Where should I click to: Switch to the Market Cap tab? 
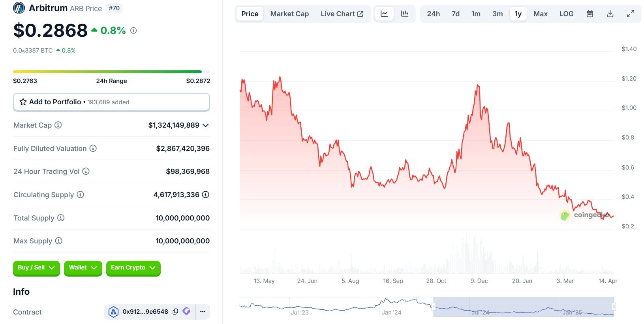[289, 14]
